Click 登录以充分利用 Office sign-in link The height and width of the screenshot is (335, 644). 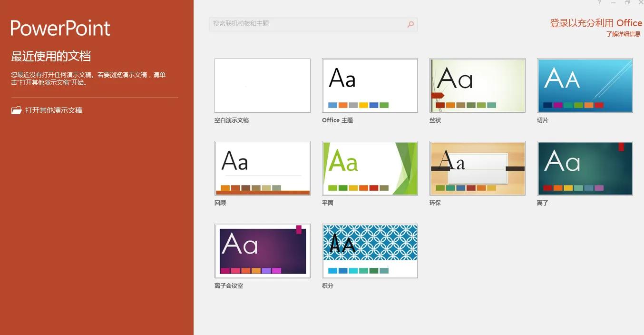pos(596,23)
